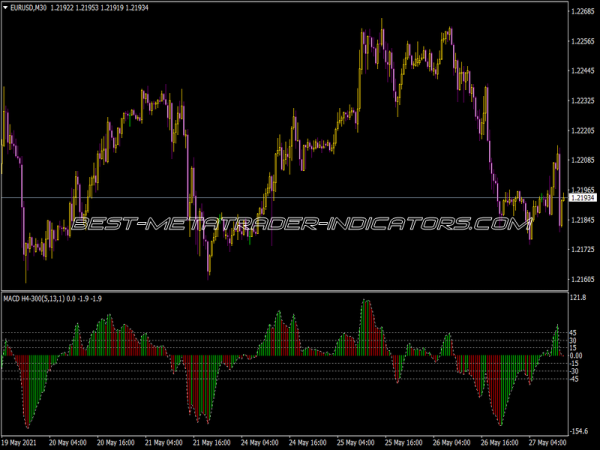This screenshot has height=450, width=600.
Task: Click the 121.8 indicator scale maximum
Action: click(x=578, y=299)
